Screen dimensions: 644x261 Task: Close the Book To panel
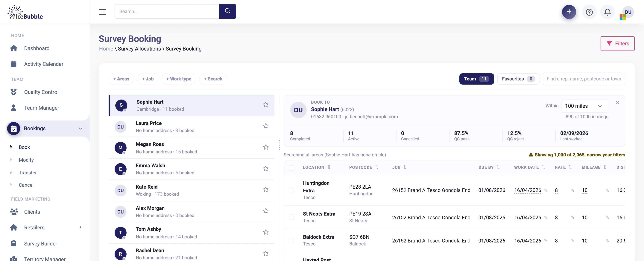coord(617,102)
